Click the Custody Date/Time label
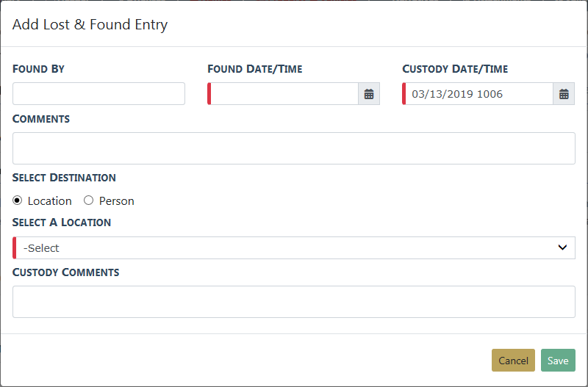The height and width of the screenshot is (387, 588). 455,69
